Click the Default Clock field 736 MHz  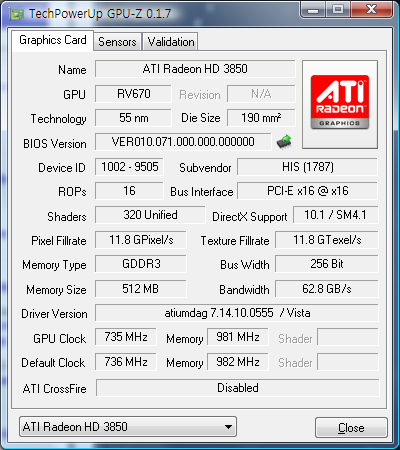[x=126, y=362]
